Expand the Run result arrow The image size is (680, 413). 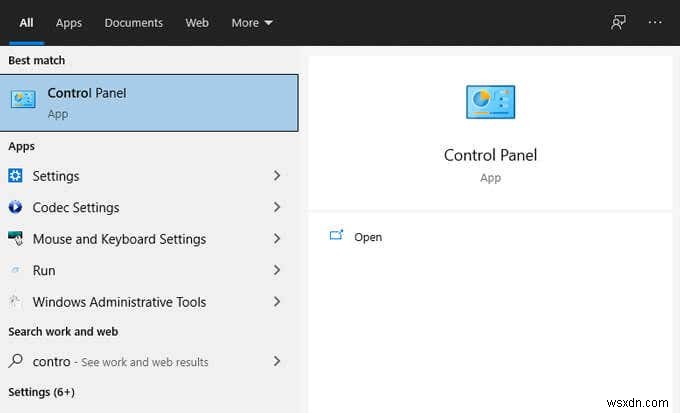pyautogui.click(x=277, y=271)
